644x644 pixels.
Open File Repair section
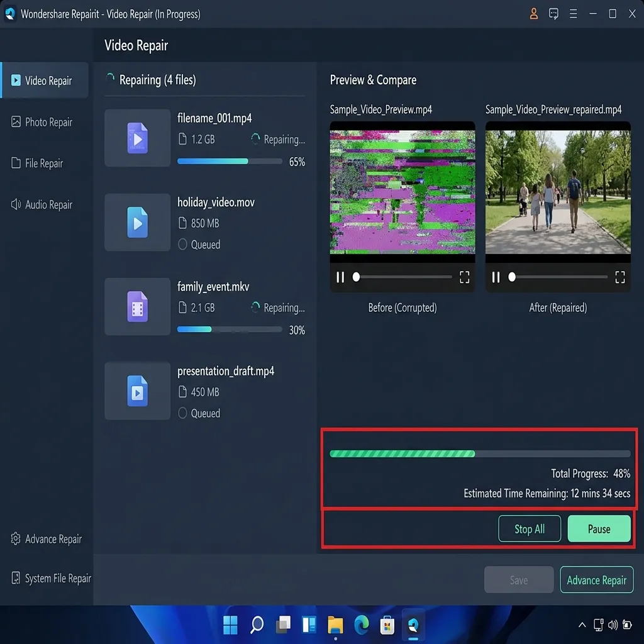coord(37,163)
